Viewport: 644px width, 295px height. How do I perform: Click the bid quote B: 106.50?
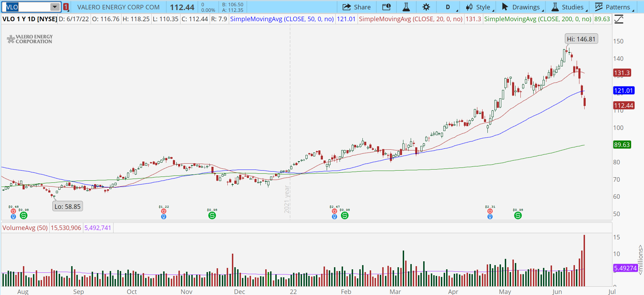[x=233, y=5]
